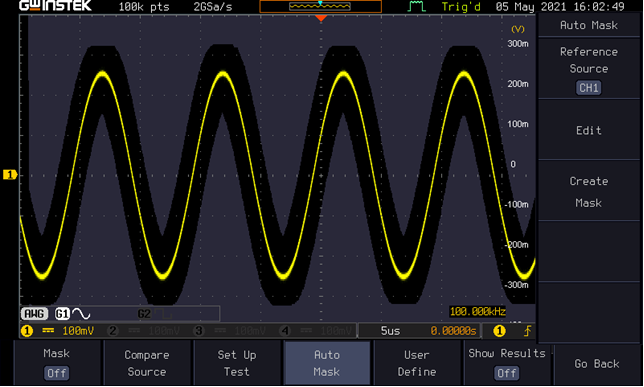The image size is (644, 387).
Task: Click the G1 generator indicator
Action: [62, 314]
